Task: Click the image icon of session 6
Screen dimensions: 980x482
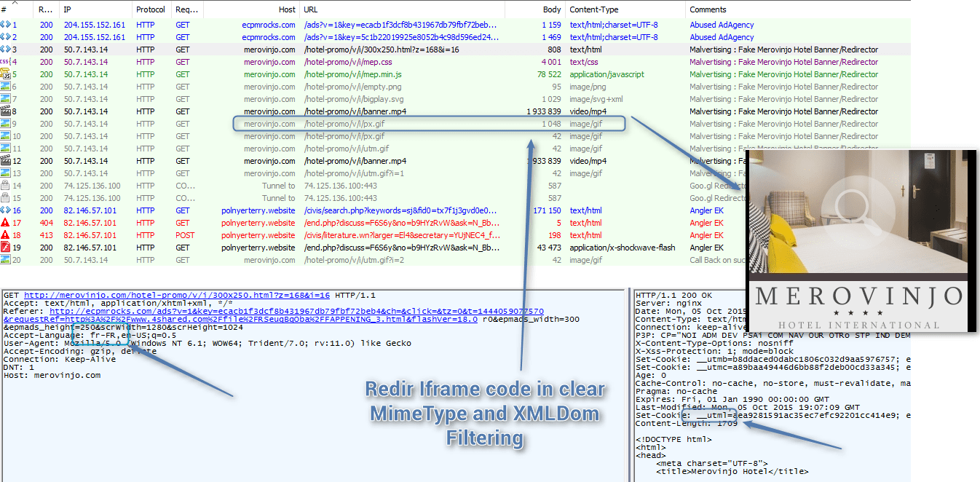Action: coord(5,87)
